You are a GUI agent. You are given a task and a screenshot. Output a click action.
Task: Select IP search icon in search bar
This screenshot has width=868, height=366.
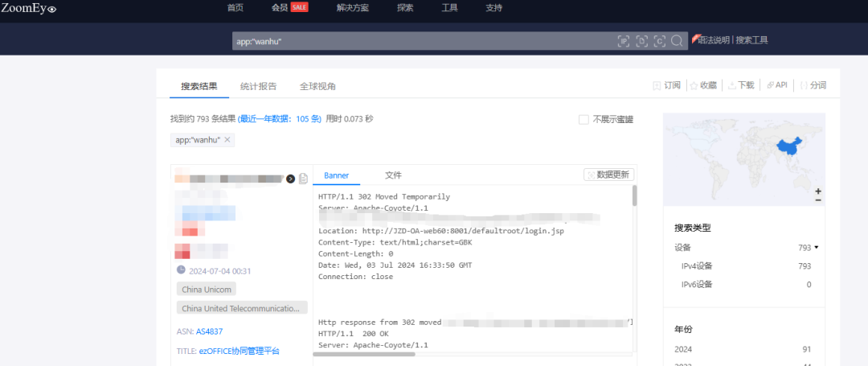624,41
